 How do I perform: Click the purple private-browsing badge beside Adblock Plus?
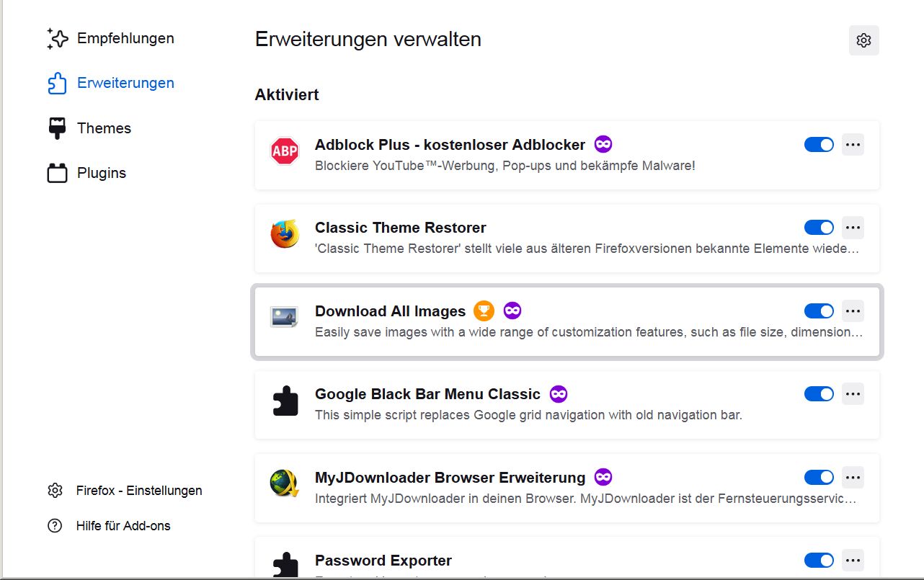pyautogui.click(x=603, y=145)
